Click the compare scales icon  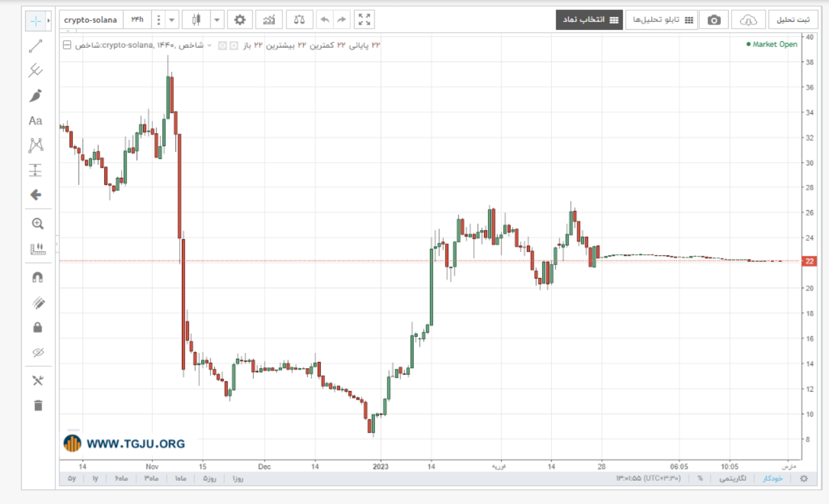pyautogui.click(x=299, y=20)
